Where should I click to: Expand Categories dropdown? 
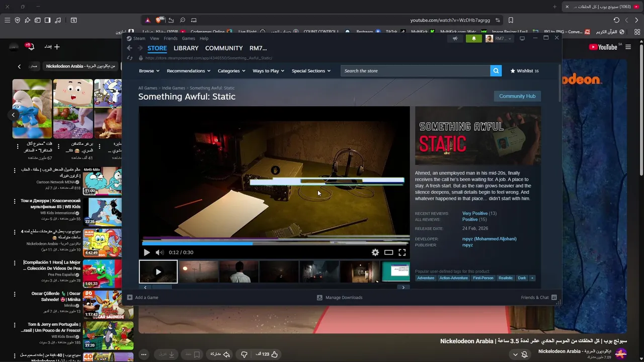coord(231,71)
